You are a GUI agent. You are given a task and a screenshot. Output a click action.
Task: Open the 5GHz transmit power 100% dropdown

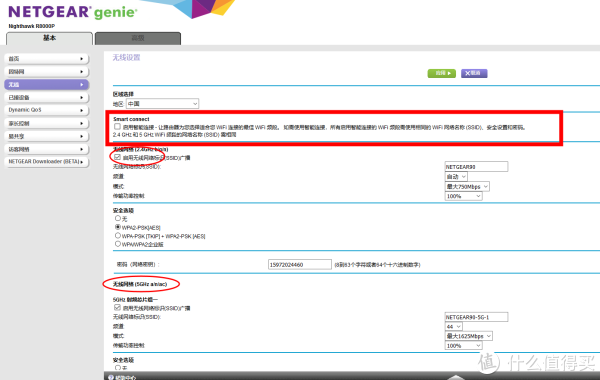point(464,346)
